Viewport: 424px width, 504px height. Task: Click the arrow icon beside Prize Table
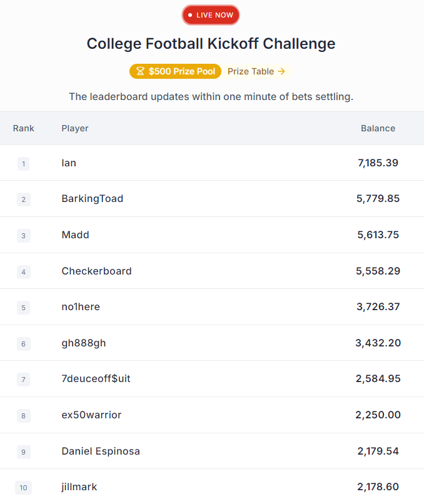click(x=281, y=71)
